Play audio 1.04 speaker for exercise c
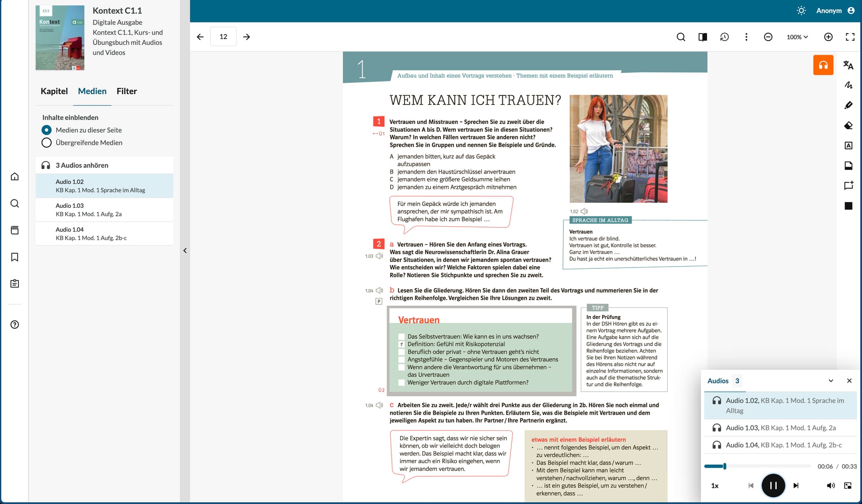Screen dimensions: 862x504 [x=379, y=405]
